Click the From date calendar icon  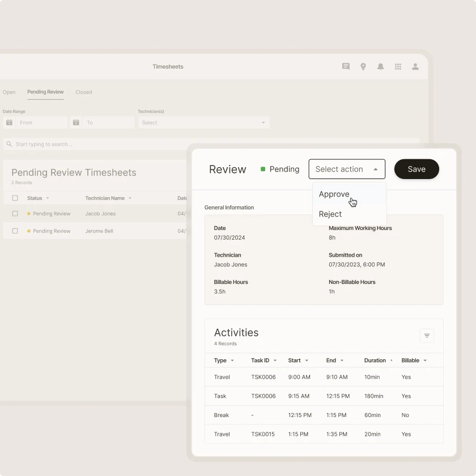[10, 122]
